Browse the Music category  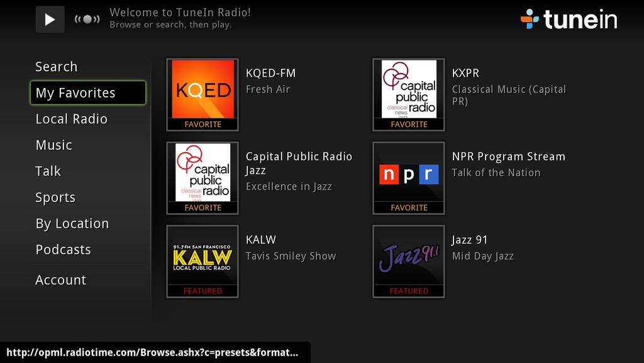tap(53, 145)
